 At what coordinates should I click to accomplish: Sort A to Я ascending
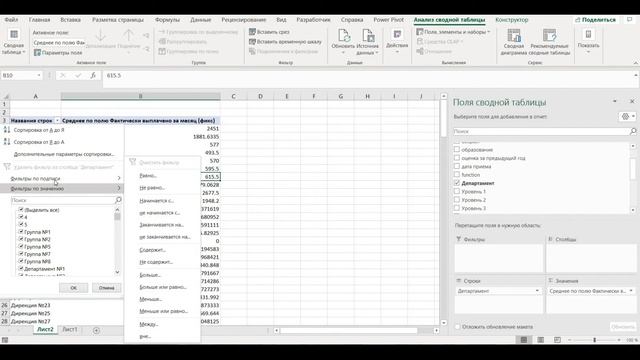pyautogui.click(x=39, y=130)
